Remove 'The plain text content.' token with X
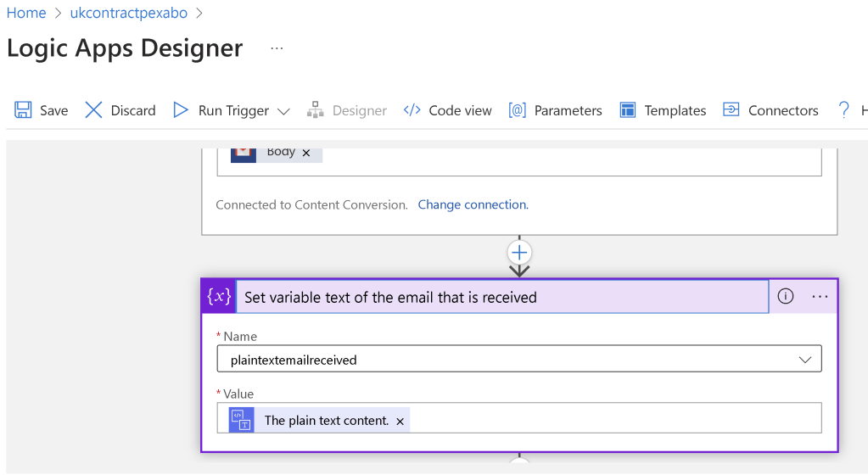Image resolution: width=868 pixels, height=475 pixels. (x=400, y=422)
